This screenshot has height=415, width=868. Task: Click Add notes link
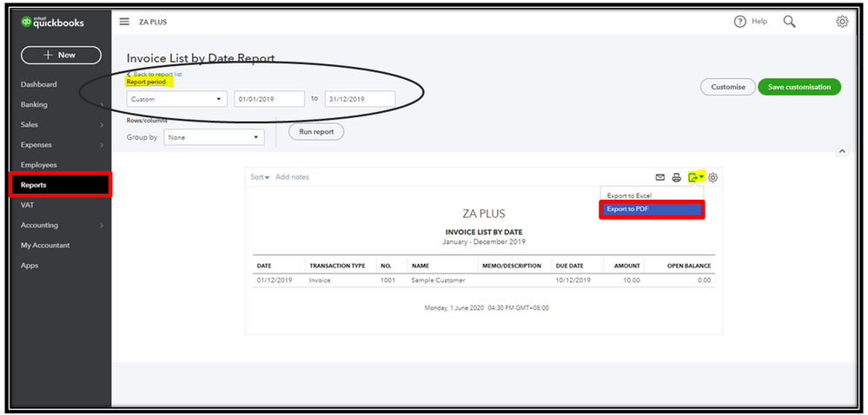tap(292, 177)
